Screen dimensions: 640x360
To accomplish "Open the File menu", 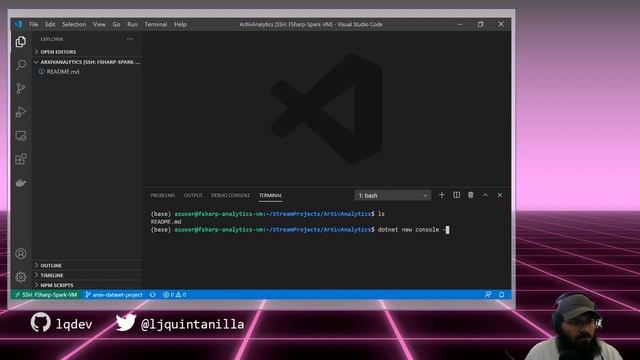I will coord(33,24).
